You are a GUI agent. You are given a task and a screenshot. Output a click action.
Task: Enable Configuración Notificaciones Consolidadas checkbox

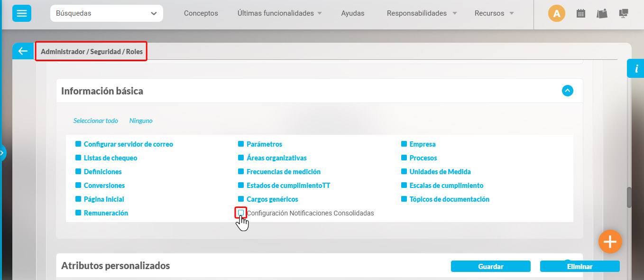coord(240,213)
